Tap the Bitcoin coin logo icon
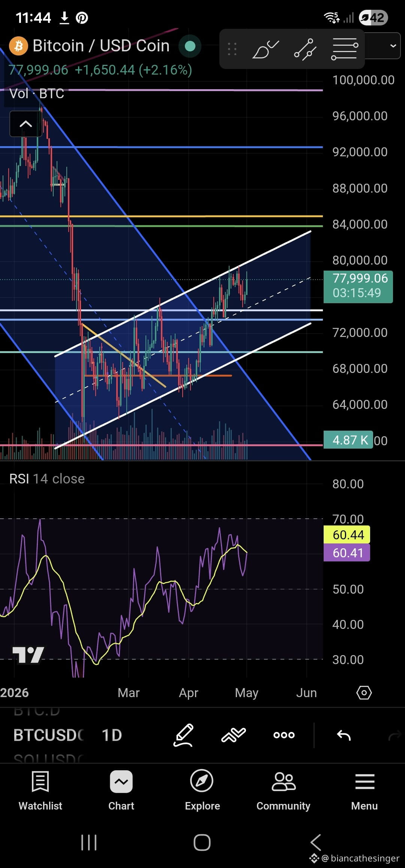 tap(18, 46)
